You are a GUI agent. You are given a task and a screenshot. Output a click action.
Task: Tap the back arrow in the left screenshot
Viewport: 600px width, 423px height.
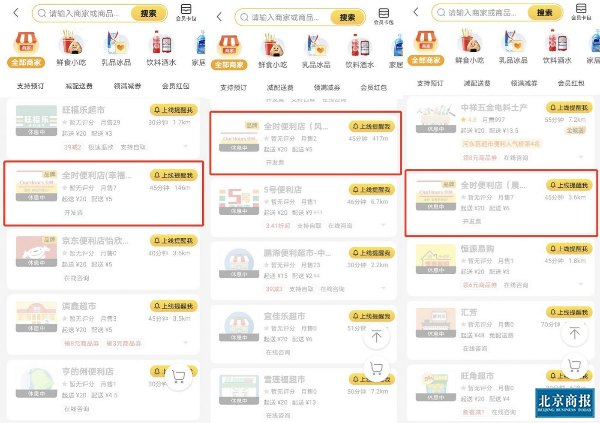tap(16, 13)
